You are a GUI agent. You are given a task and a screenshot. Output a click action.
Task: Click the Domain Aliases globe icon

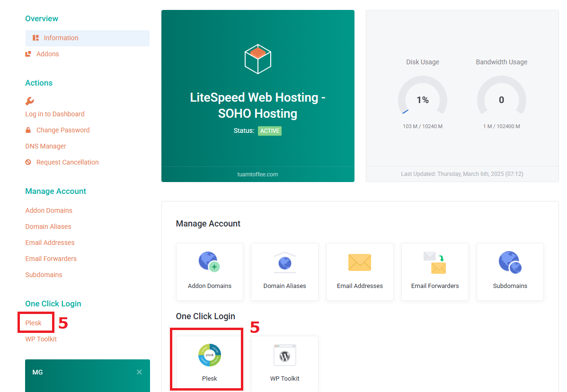click(x=285, y=262)
